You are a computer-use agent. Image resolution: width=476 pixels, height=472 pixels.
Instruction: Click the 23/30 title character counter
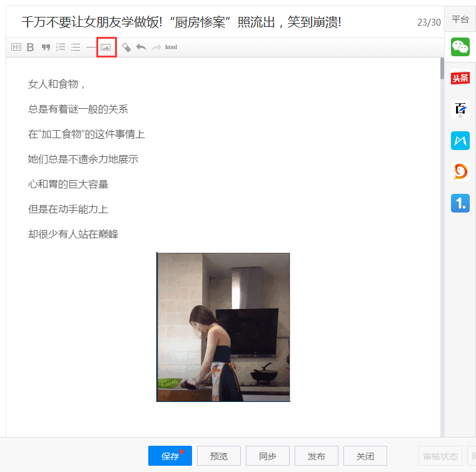coord(428,23)
